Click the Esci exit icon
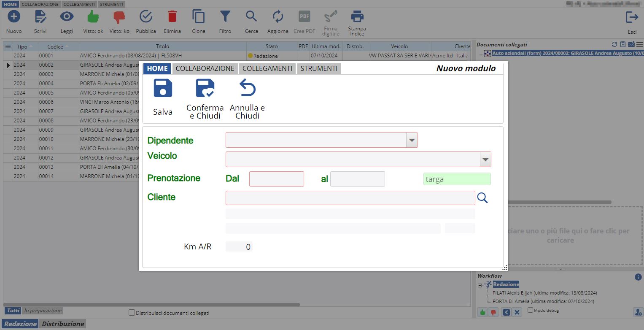 (632, 17)
